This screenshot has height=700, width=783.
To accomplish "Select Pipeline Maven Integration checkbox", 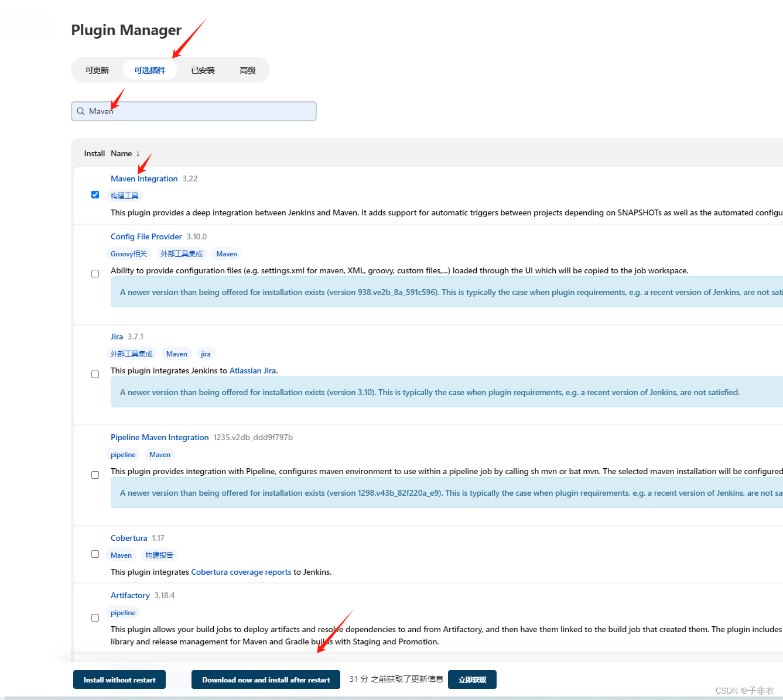I will pos(95,475).
